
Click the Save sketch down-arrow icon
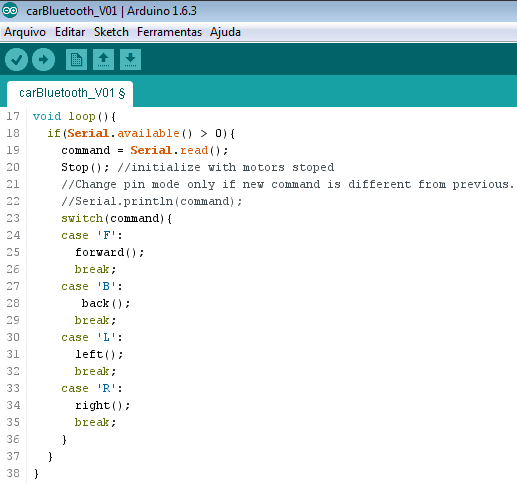coord(130,60)
